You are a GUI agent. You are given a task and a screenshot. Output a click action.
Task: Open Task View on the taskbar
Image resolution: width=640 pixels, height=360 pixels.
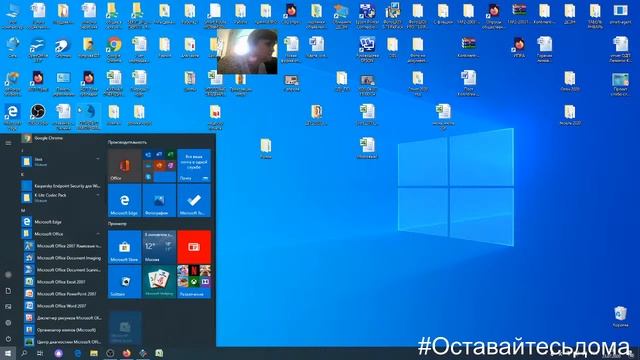pos(40,353)
